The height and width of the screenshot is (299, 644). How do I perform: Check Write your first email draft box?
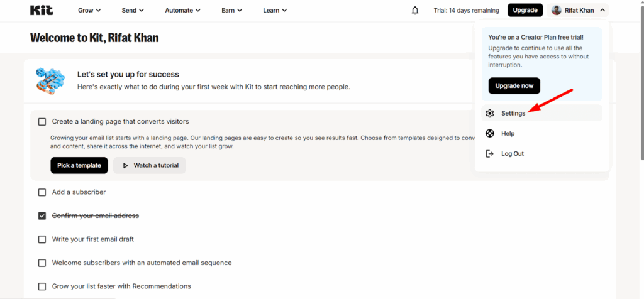coord(42,239)
